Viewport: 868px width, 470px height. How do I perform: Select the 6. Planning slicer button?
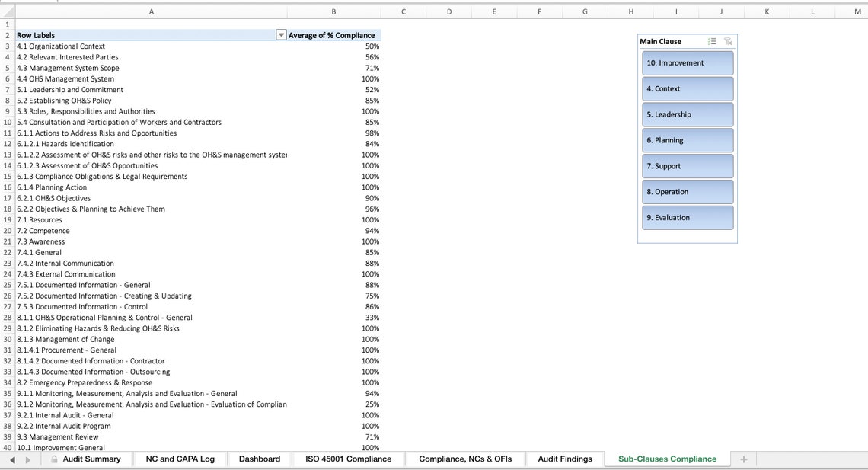pos(685,140)
